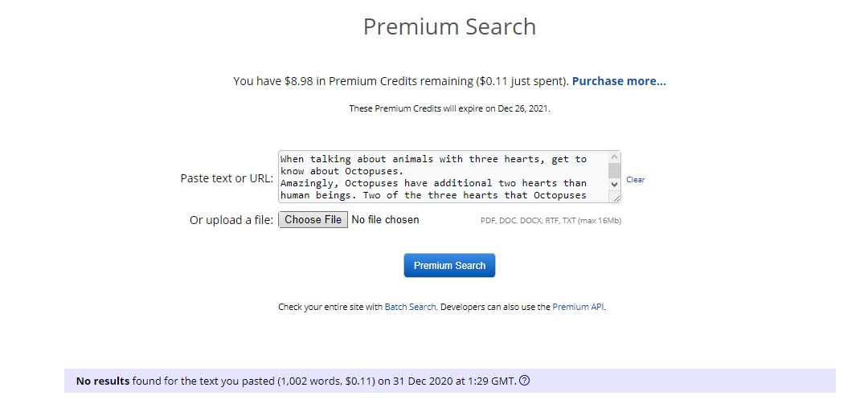Click the "Or upload a file" label
Viewport: 868px width, 420px height.
coord(231,220)
